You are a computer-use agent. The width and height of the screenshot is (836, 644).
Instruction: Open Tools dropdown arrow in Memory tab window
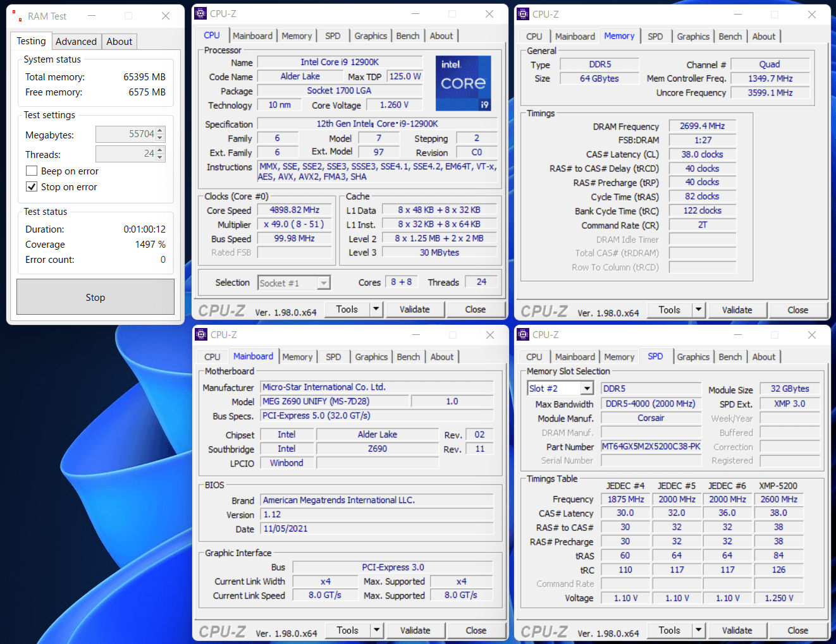tap(699, 310)
